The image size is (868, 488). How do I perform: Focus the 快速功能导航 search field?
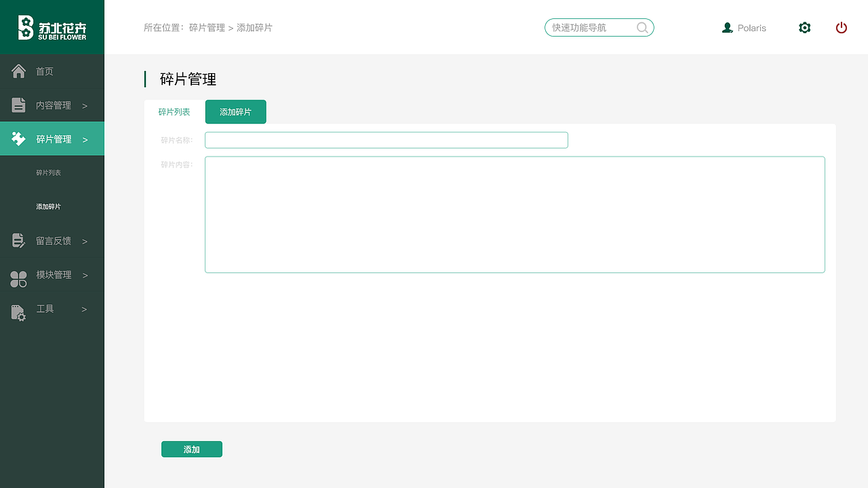[x=599, y=28]
